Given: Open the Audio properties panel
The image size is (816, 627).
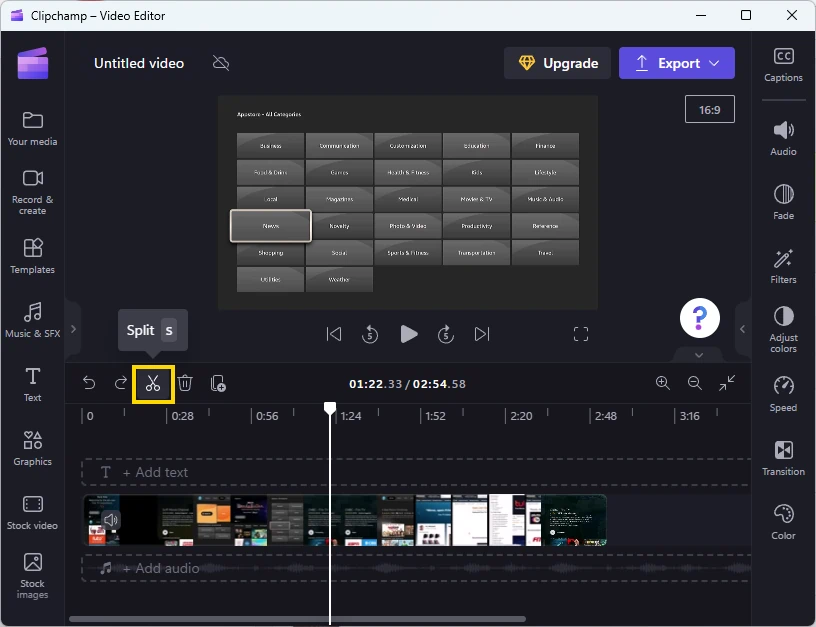Looking at the screenshot, I should 783,138.
